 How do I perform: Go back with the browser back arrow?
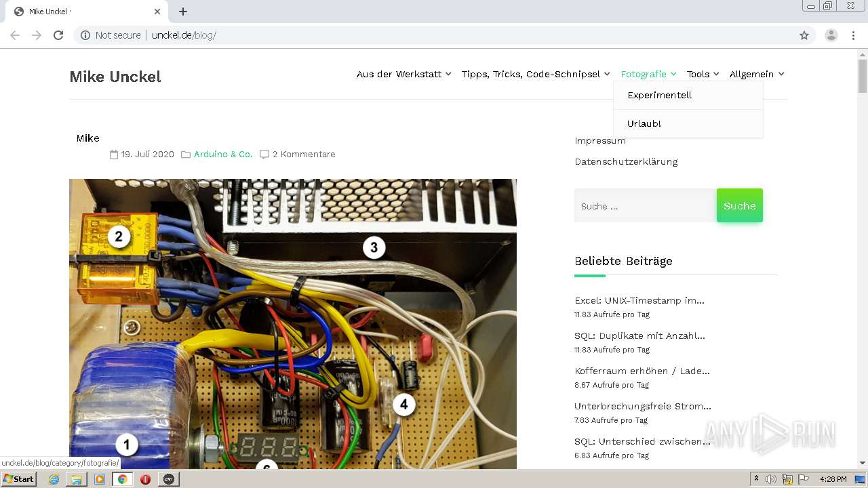click(15, 35)
